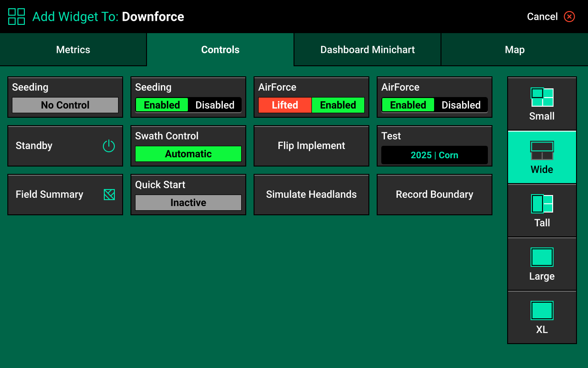Select the XL widget size icon

[x=542, y=310]
